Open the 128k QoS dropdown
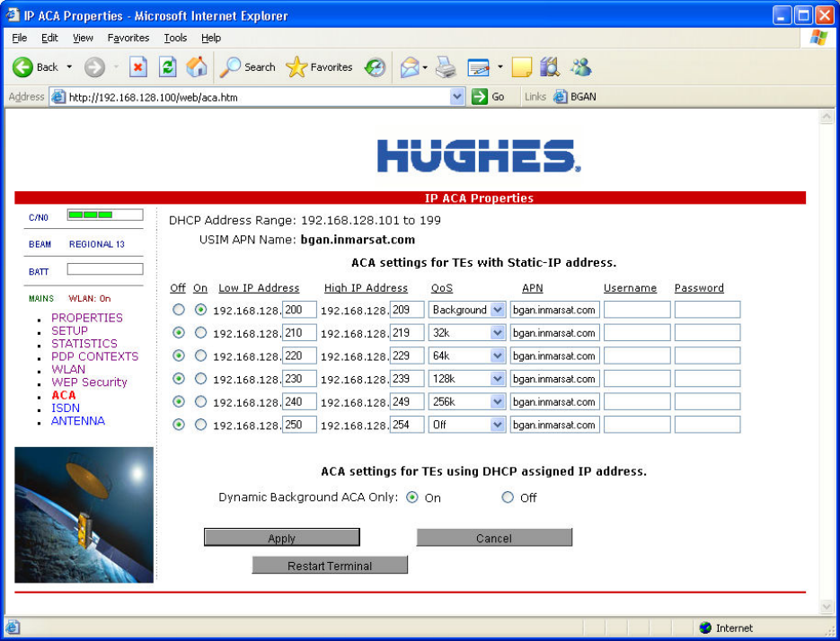Screen dimensions: 840x641 [x=498, y=379]
